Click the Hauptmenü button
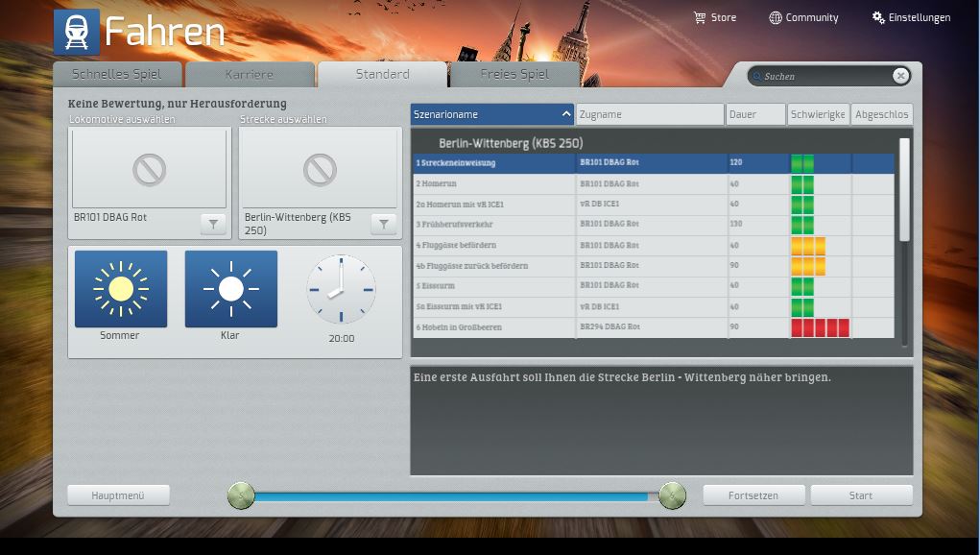980x555 pixels. (x=118, y=495)
